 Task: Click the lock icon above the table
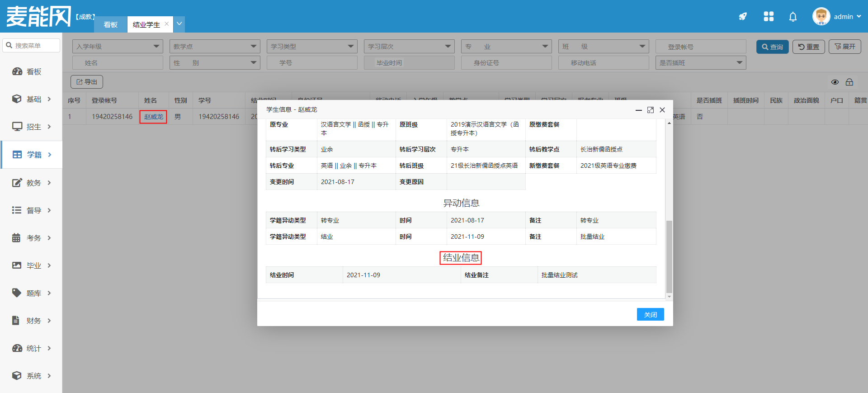tap(849, 82)
